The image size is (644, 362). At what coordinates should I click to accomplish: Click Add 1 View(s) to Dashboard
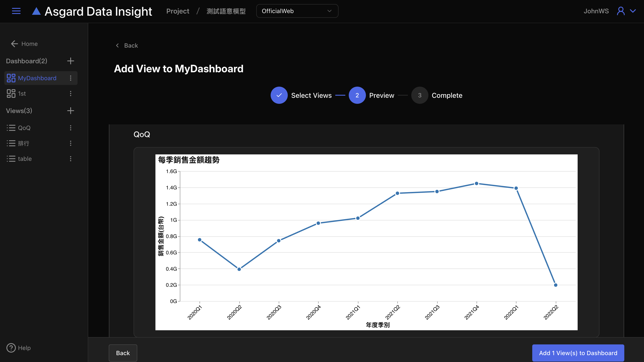pyautogui.click(x=578, y=353)
